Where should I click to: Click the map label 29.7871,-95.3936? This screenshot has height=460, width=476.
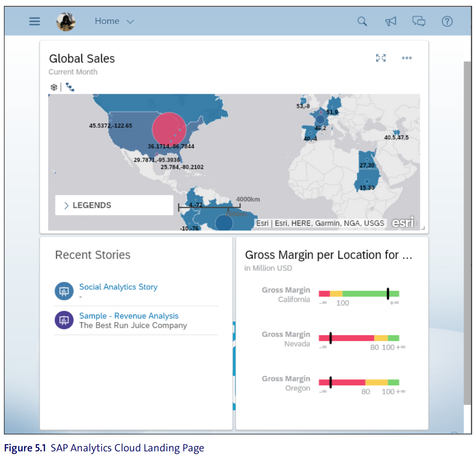157,160
